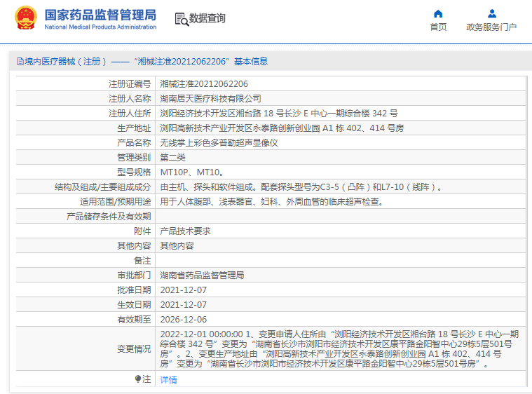Screen dimensions: 532x394
Task: Click the page heading 基本信息
Action: point(251,62)
